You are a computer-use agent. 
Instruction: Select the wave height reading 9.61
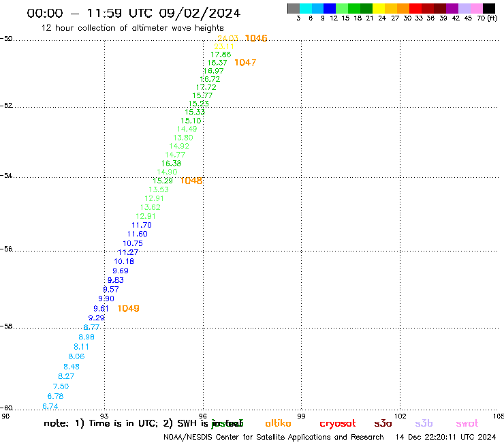click(101, 309)
